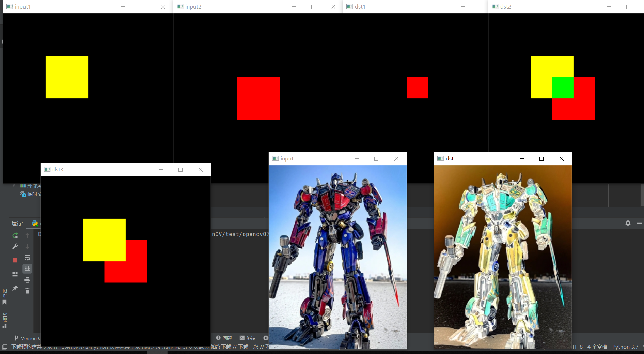The height and width of the screenshot is (354, 644).
Task: Jump to previous occurrence with the up arrow
Action: click(27, 235)
